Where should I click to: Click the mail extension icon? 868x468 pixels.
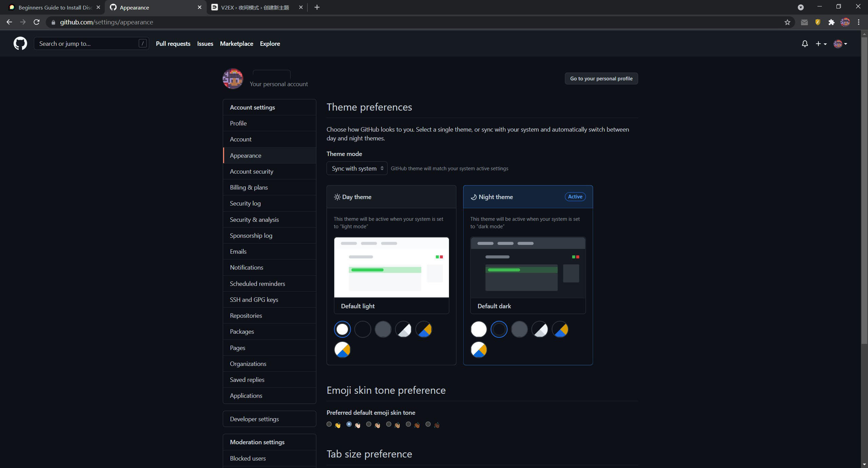coord(804,22)
